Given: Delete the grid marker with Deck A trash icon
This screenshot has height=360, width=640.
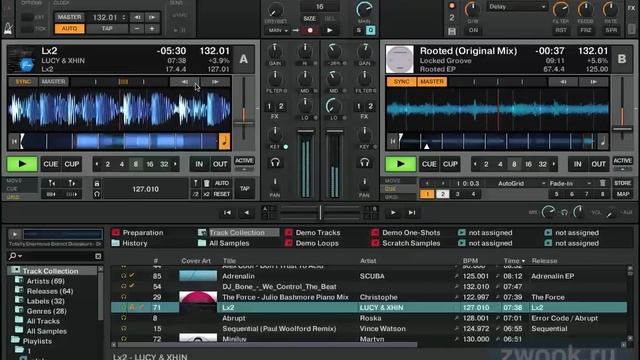Looking at the screenshot, I should 207,183.
